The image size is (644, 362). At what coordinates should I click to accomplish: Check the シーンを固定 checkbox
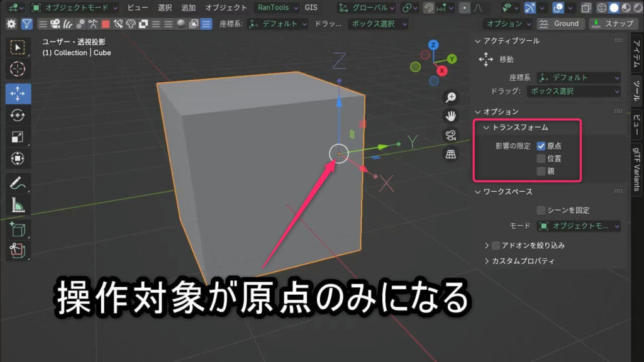pos(541,210)
